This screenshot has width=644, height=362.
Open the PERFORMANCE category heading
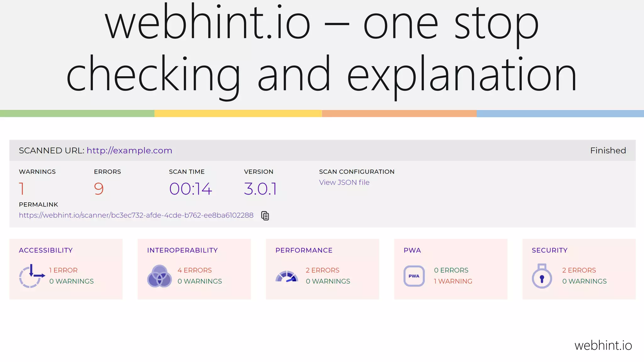304,250
